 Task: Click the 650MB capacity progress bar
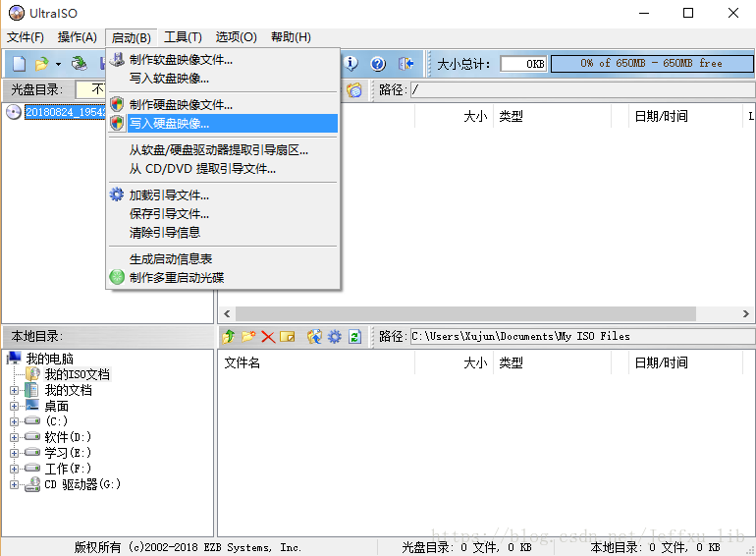[x=652, y=63]
